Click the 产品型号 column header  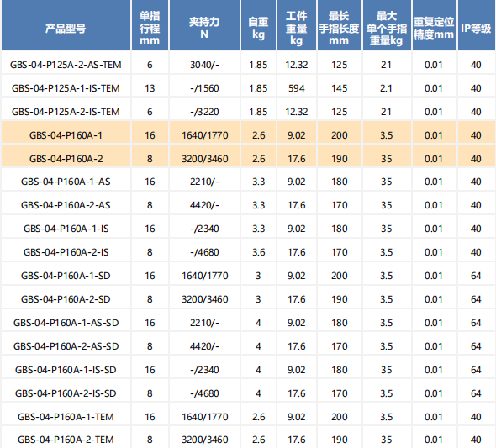click(x=66, y=25)
